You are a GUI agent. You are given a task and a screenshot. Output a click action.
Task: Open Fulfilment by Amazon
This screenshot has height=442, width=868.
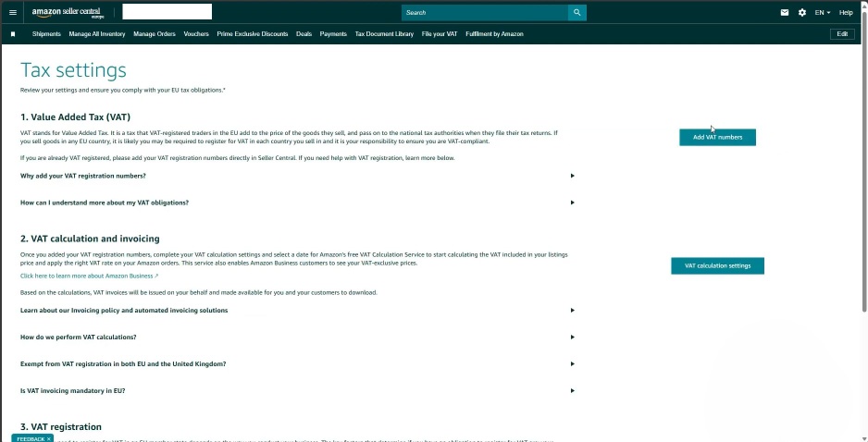494,33
